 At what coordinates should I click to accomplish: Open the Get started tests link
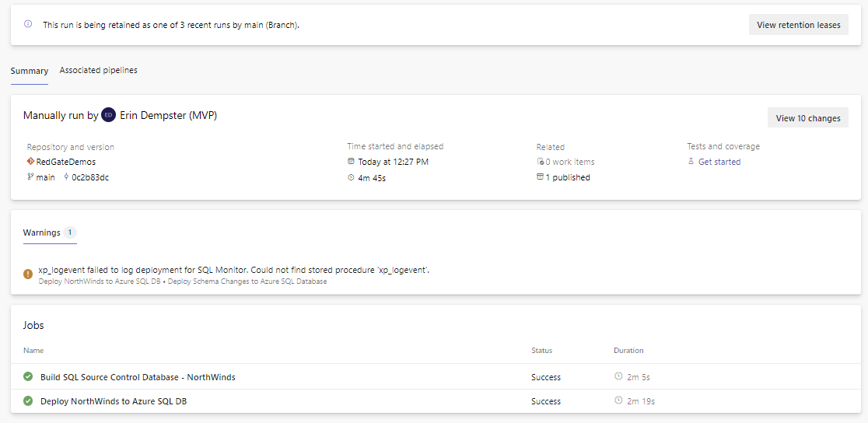pos(719,162)
